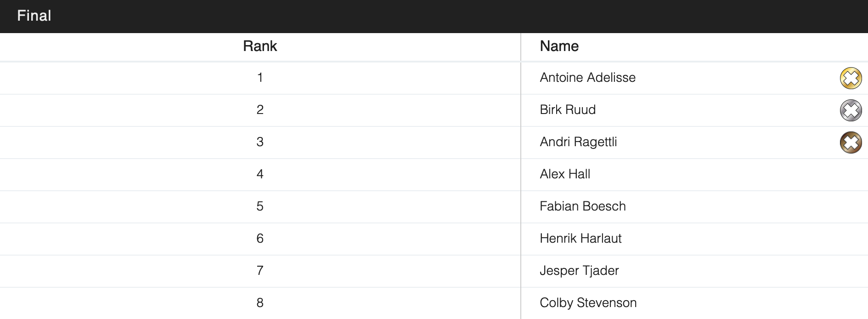Click the gold medal icon for Antoine Adelisse
Image resolution: width=868 pixels, height=319 pixels.
pyautogui.click(x=851, y=78)
